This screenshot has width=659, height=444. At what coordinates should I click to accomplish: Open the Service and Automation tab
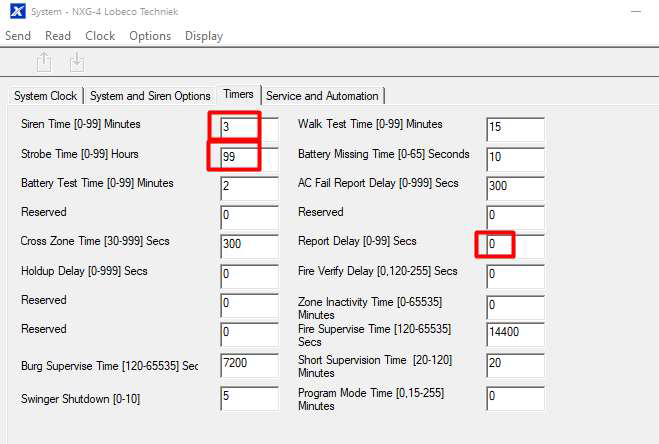click(x=322, y=96)
